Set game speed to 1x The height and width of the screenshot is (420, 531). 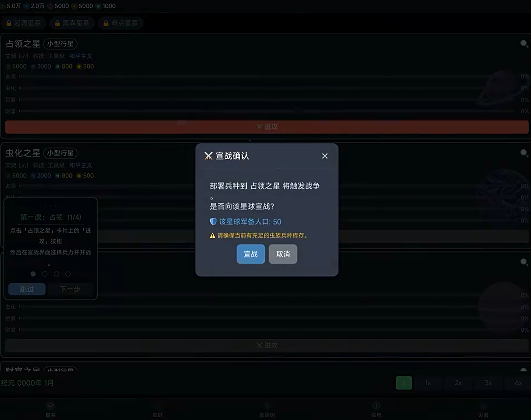tap(428, 383)
